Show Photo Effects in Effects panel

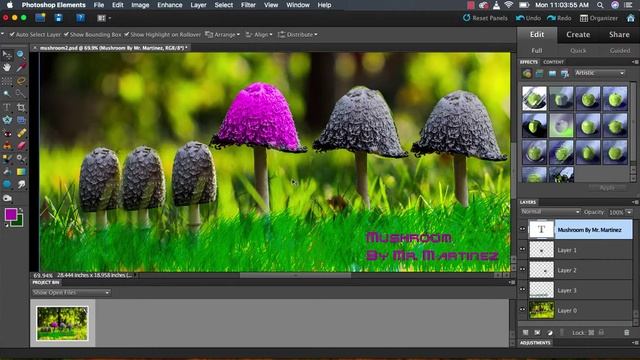point(552,73)
